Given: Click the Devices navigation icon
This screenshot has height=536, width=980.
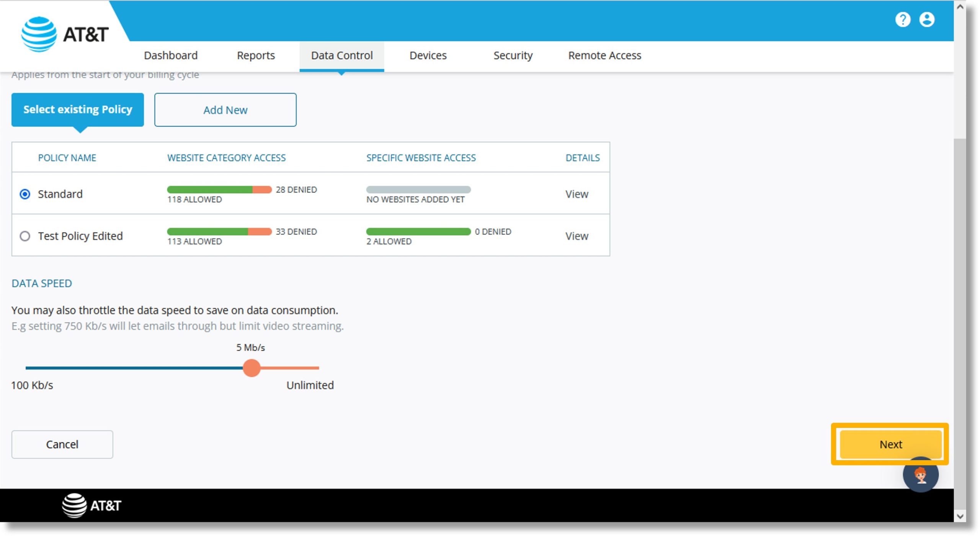Looking at the screenshot, I should coord(427,56).
